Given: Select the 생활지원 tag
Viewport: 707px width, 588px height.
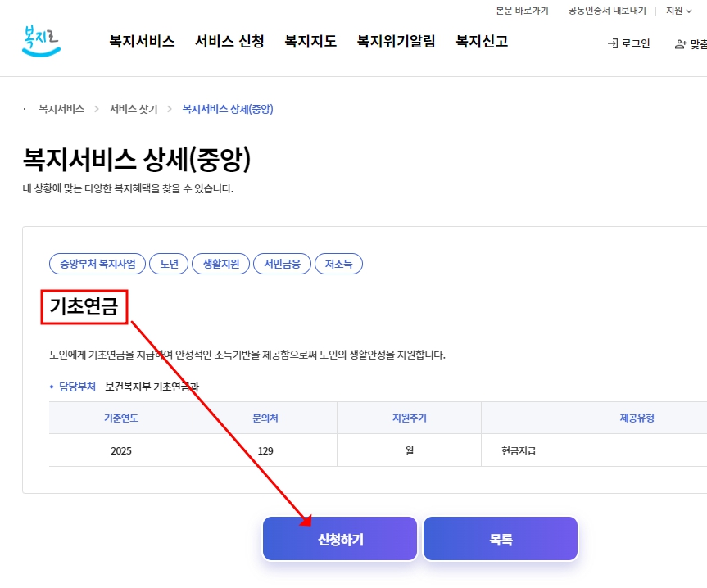Looking at the screenshot, I should coord(221,264).
